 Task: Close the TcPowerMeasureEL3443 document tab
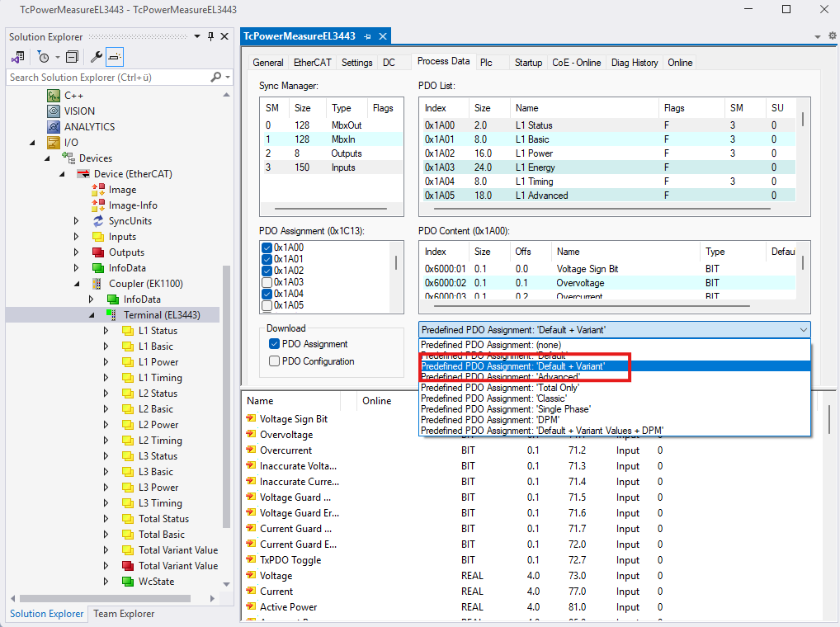(383, 36)
